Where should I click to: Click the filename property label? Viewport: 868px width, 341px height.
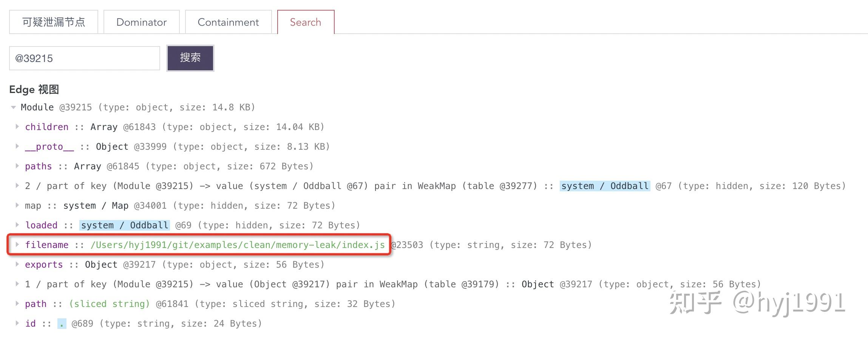point(46,245)
